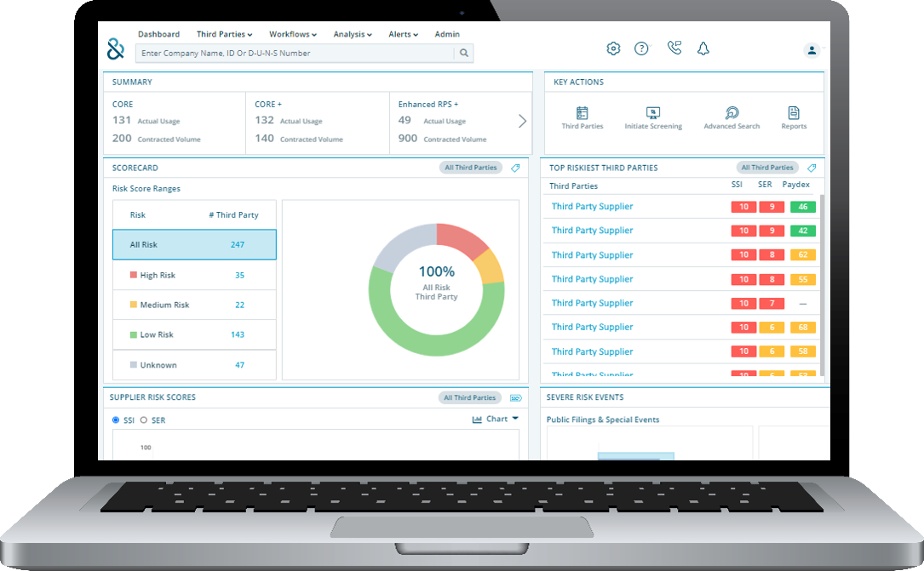Click the Scorecard tag filter icon

(x=515, y=168)
